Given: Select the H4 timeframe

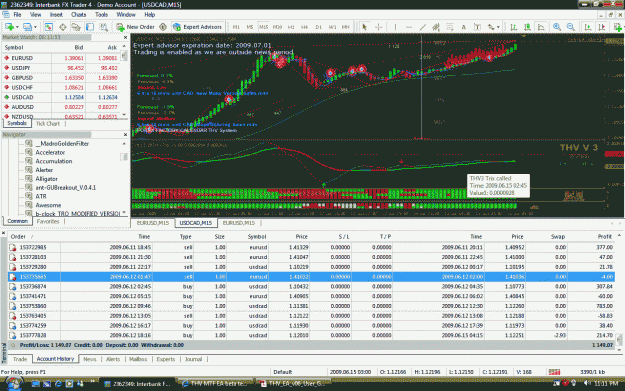Looking at the screenshot, I should 305,27.
